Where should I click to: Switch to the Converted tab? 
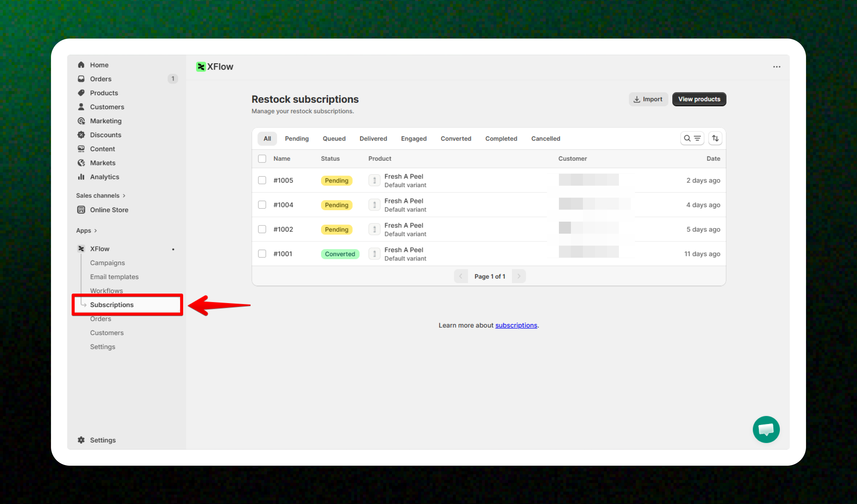456,138
